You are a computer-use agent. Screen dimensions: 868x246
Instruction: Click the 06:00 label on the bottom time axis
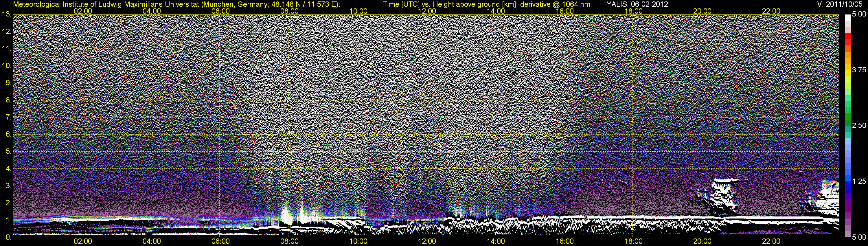pyautogui.click(x=220, y=241)
